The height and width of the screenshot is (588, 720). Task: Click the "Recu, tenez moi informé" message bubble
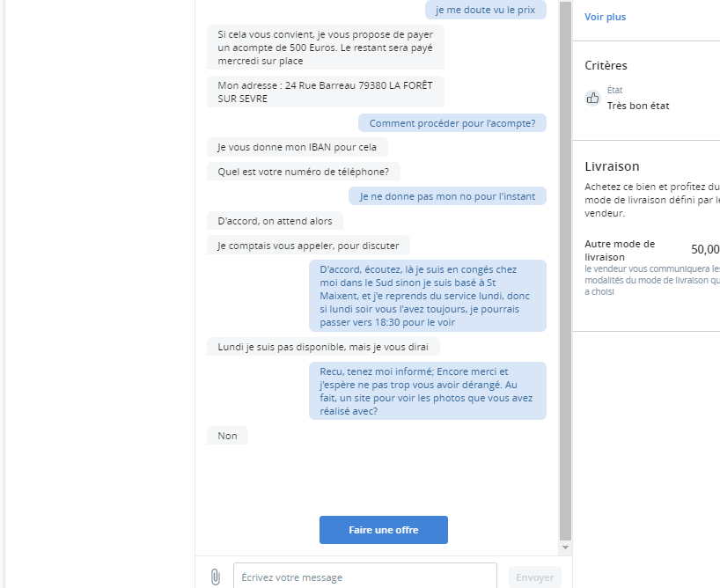click(x=427, y=391)
